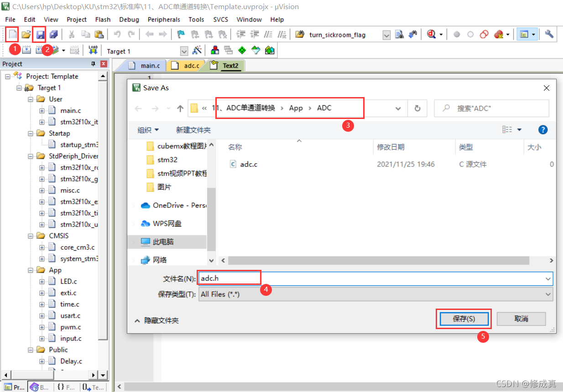The width and height of the screenshot is (563, 392).
Task: Open the Project menu
Action: (77, 20)
